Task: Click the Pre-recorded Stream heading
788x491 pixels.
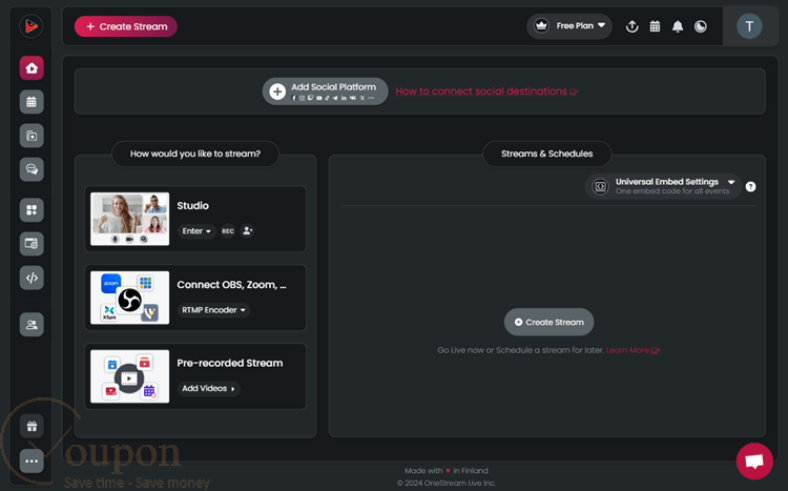Action: 230,363
